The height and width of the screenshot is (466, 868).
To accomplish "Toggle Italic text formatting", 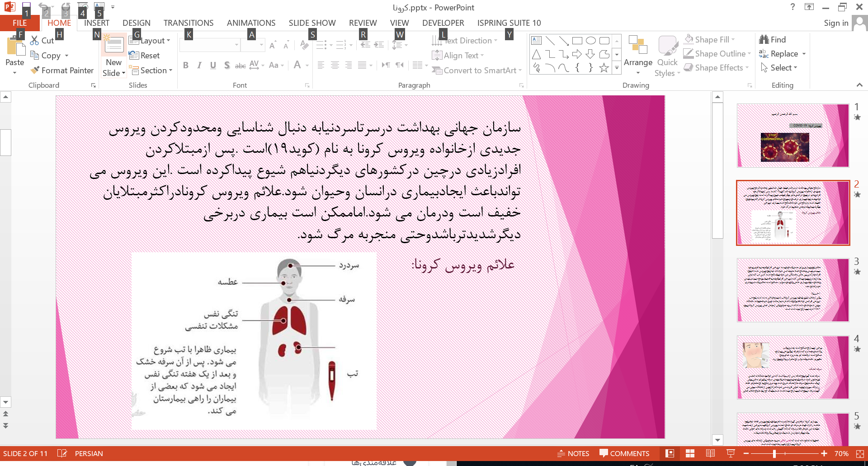I will [199, 65].
